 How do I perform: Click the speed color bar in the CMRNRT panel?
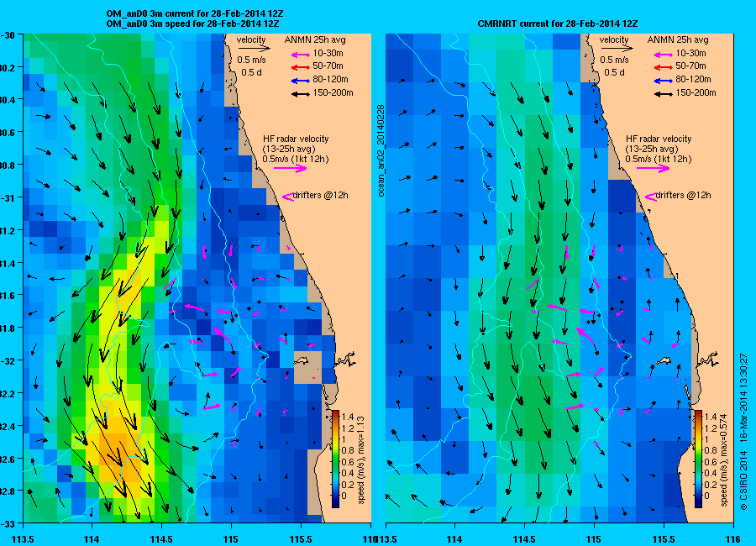point(698,459)
